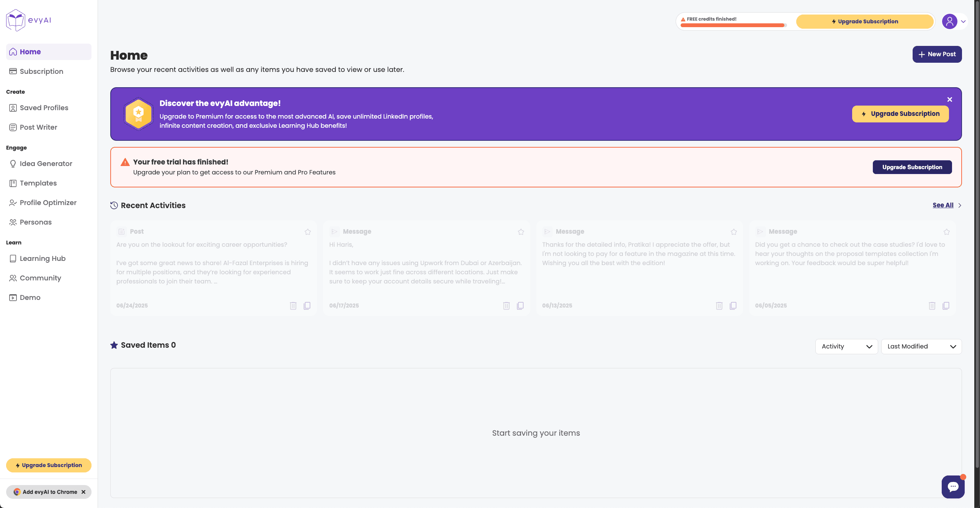This screenshot has height=508, width=980.
Task: Open the Personas panel
Action: tap(36, 222)
